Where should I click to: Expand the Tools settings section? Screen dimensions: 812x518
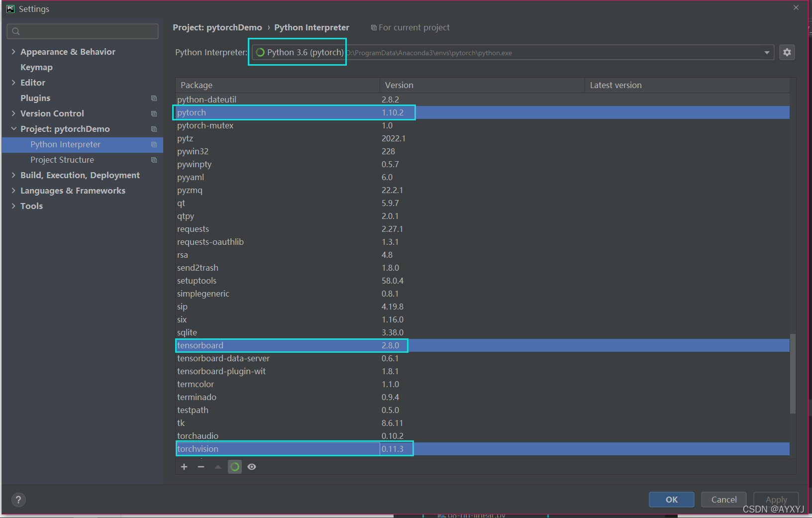tap(13, 206)
